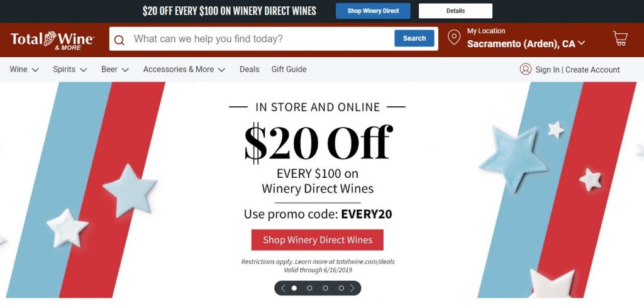Open the Deals menu item
644x306 pixels.
click(249, 69)
